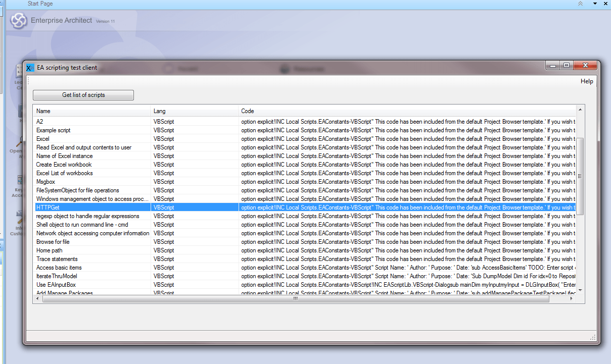The width and height of the screenshot is (611, 364).
Task: Select Excel List of workbooks script
Action: coord(65,173)
